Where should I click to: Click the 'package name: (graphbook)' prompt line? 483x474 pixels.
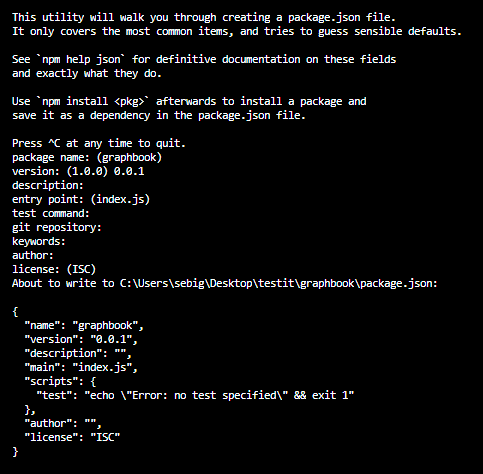pos(87,157)
